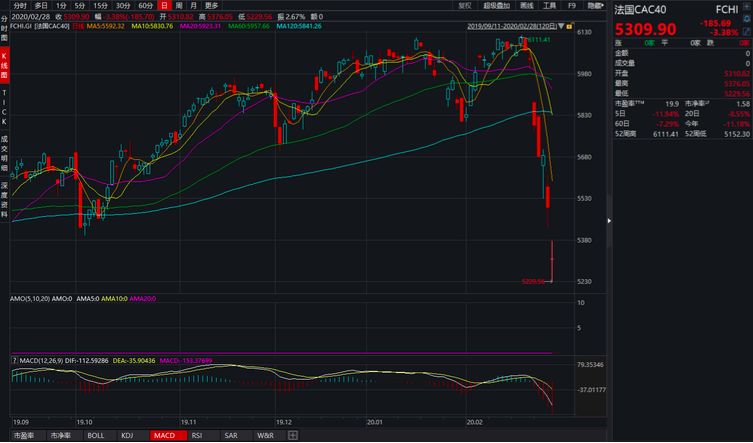Click the MA20 magenta moving average label
This screenshot has width=753, height=443.
click(200, 26)
